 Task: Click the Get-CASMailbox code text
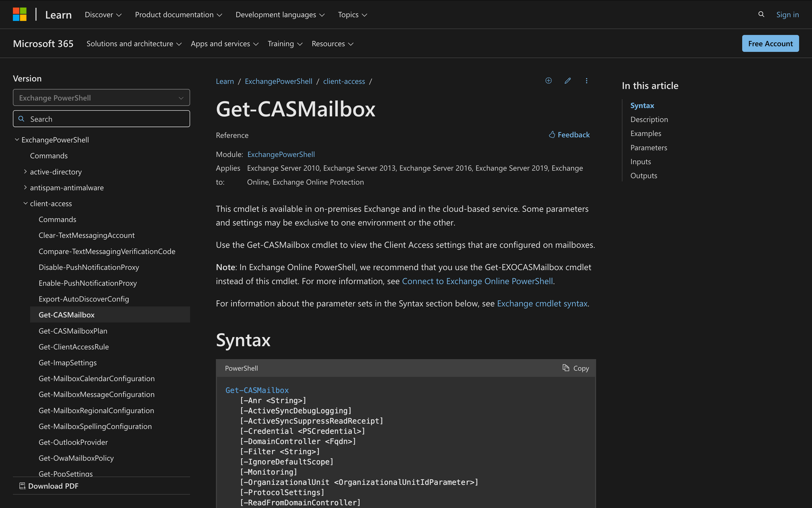click(x=257, y=390)
